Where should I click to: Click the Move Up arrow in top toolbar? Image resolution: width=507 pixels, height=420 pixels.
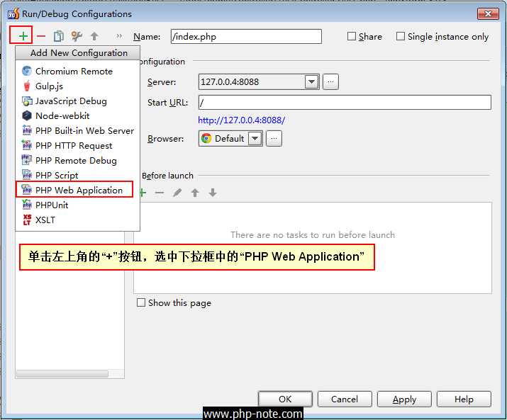[94, 36]
